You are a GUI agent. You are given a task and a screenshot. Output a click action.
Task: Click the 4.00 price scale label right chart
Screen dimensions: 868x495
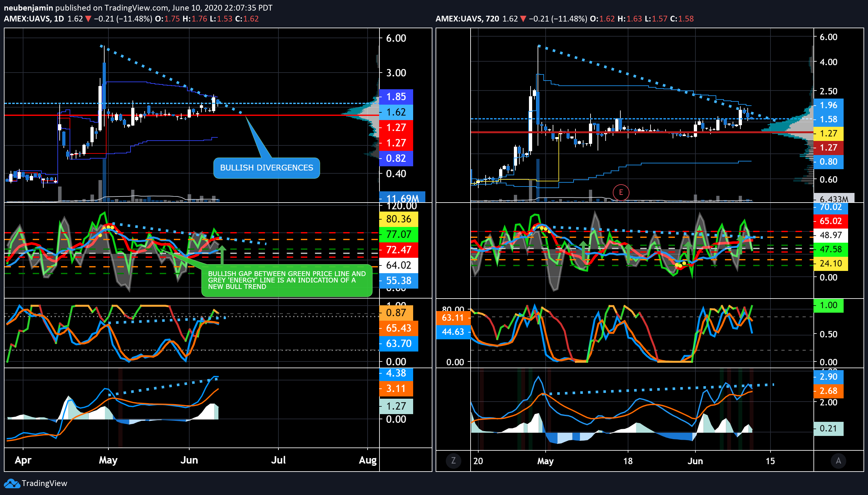click(828, 62)
